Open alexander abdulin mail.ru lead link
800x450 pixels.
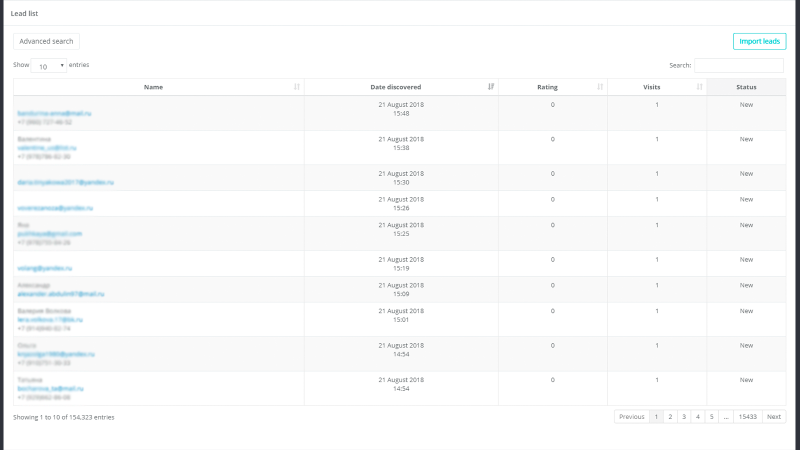pos(61,294)
